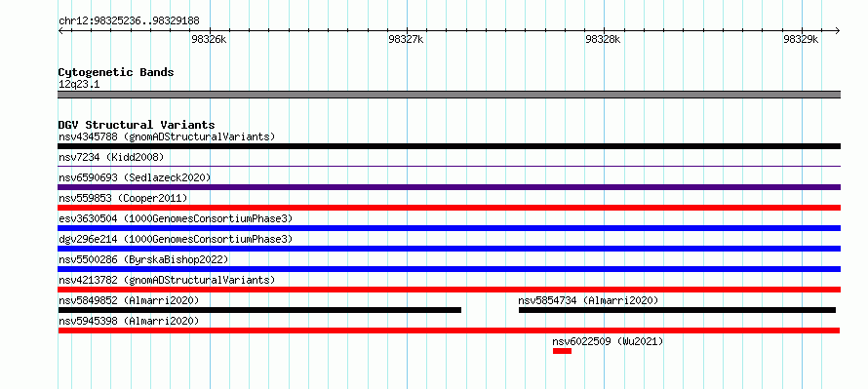Screen dimensions: 868x389
Task: Open esv3630504 1000GenomesConsortiumPhase3 label
Action: tap(176, 218)
